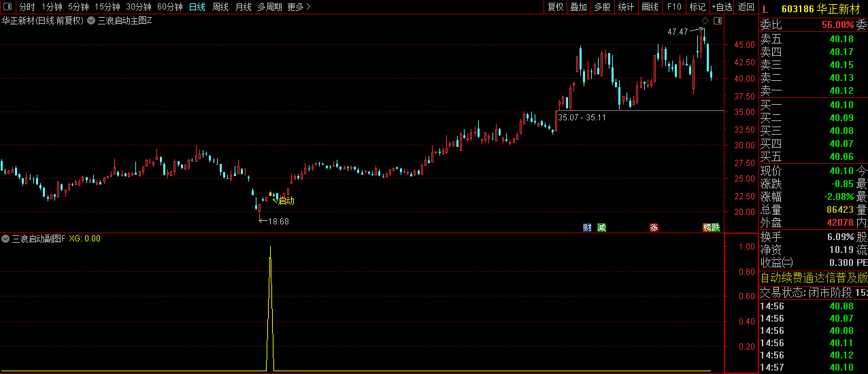The image size is (868, 374).
Task: Click the XG: 0.00 indicator value
Action: coord(85,239)
